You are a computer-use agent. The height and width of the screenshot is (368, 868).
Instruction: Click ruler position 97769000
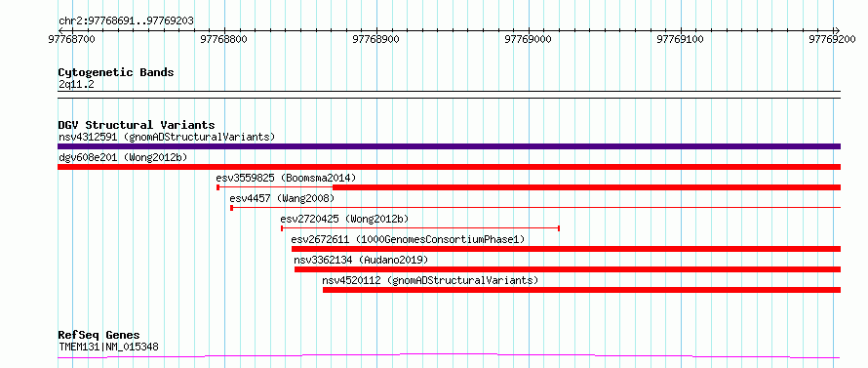(x=529, y=39)
